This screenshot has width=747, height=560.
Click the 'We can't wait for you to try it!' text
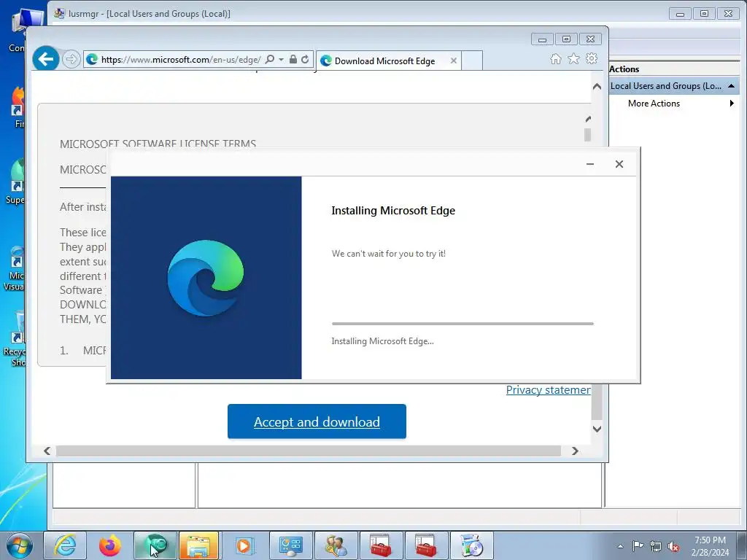point(389,254)
